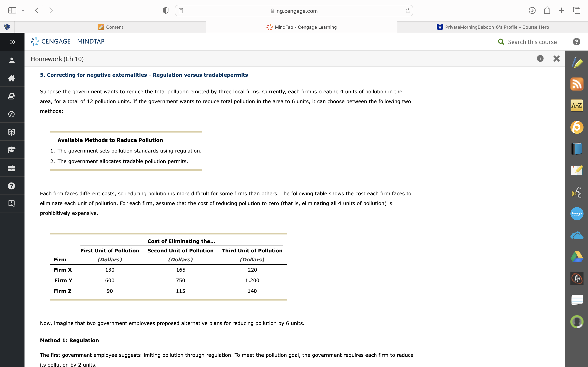Open the compass navigation icon in the sidebar
Screen dimensions: 588x367
point(11,114)
